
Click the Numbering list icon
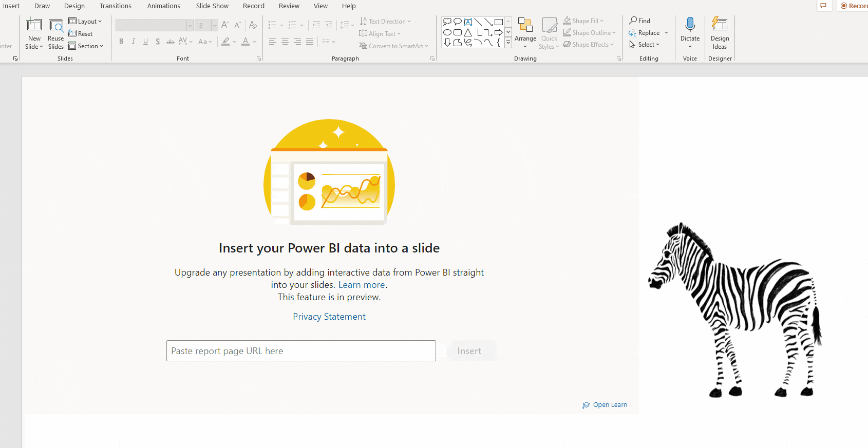tap(293, 25)
